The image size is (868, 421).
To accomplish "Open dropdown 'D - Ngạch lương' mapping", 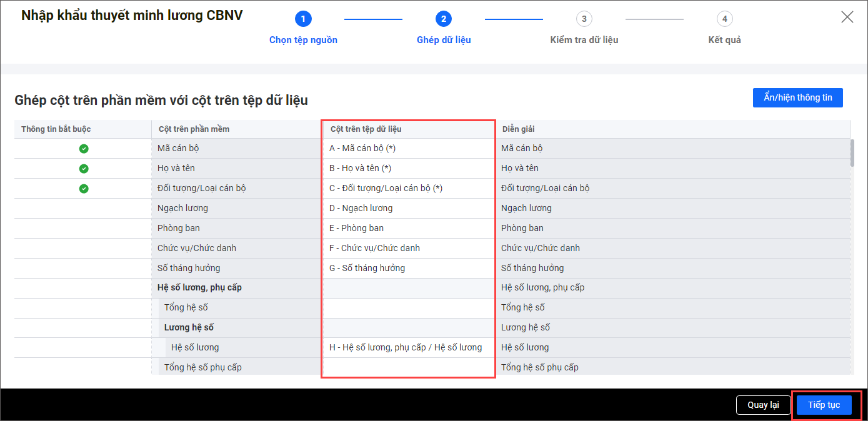I will (x=408, y=208).
